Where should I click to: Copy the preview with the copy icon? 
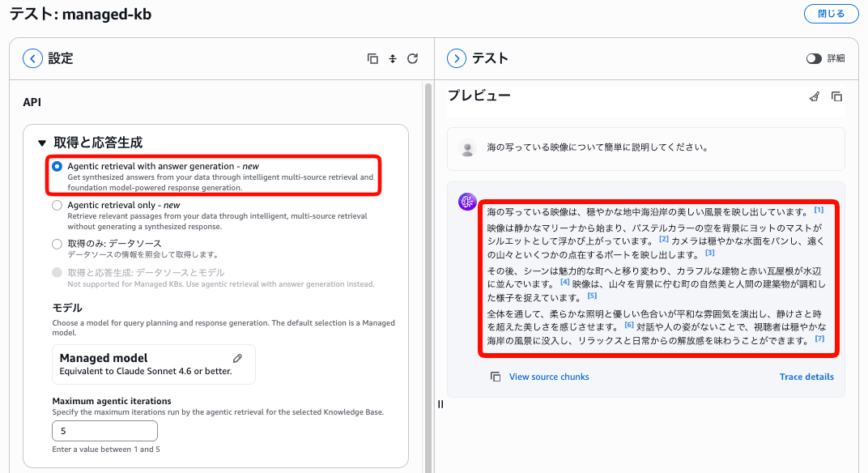pos(836,97)
